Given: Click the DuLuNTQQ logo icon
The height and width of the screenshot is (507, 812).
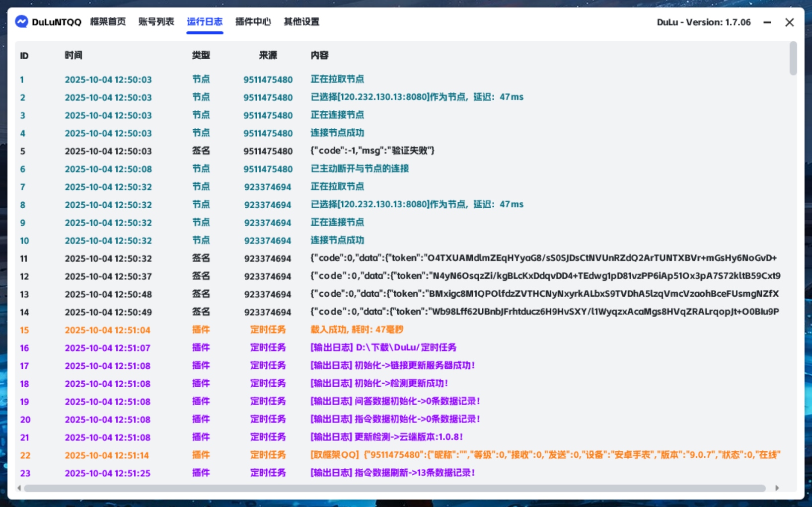Looking at the screenshot, I should coord(21,22).
